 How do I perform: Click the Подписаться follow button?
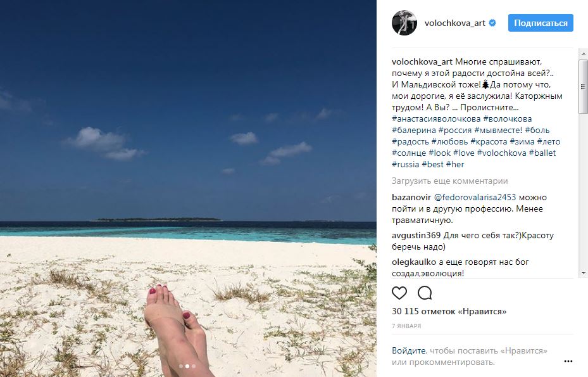(x=541, y=23)
